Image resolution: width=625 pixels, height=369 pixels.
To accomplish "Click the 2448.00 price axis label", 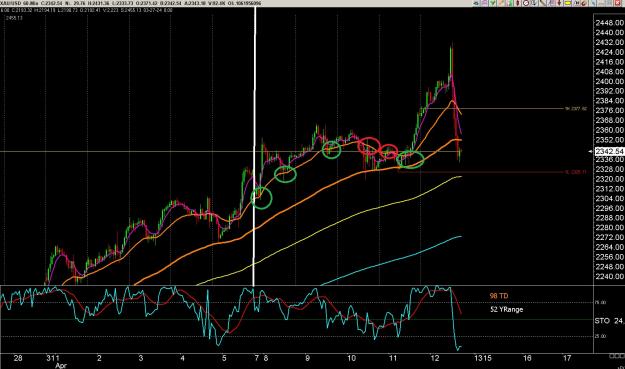I will [x=609, y=23].
